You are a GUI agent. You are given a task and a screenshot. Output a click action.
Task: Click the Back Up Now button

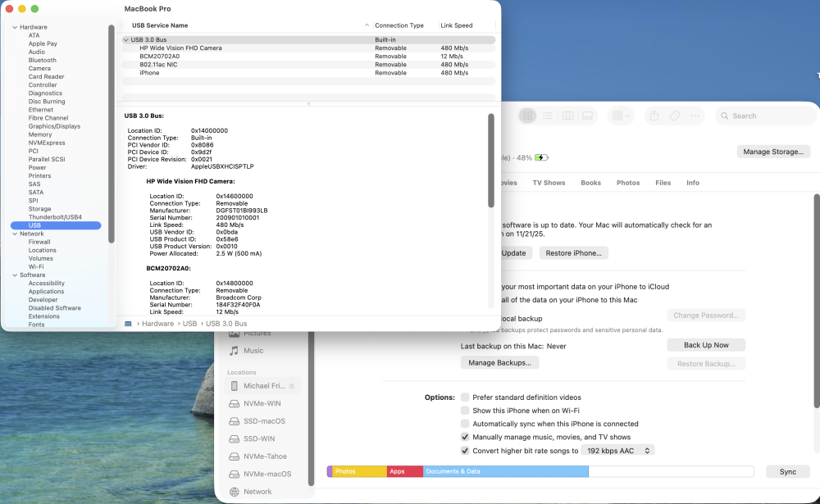point(706,345)
